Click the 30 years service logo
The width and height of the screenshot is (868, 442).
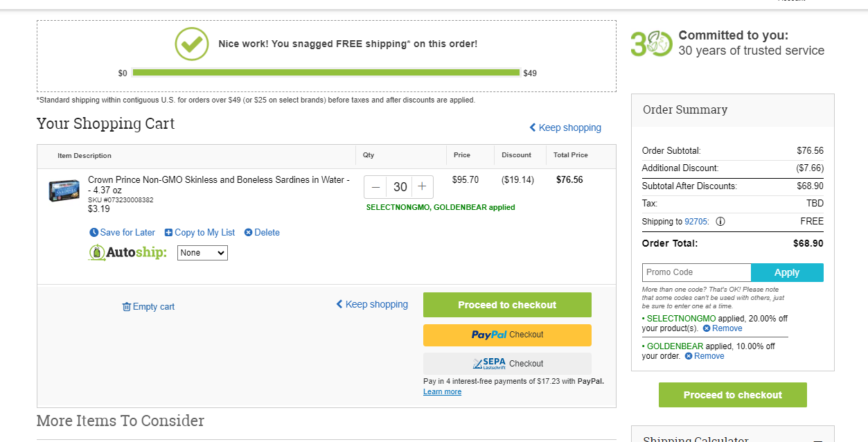pyautogui.click(x=651, y=44)
